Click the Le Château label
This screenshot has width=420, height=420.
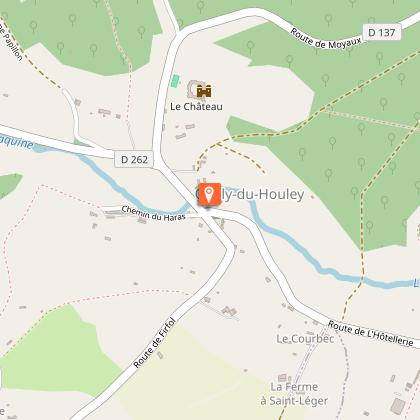click(x=196, y=107)
